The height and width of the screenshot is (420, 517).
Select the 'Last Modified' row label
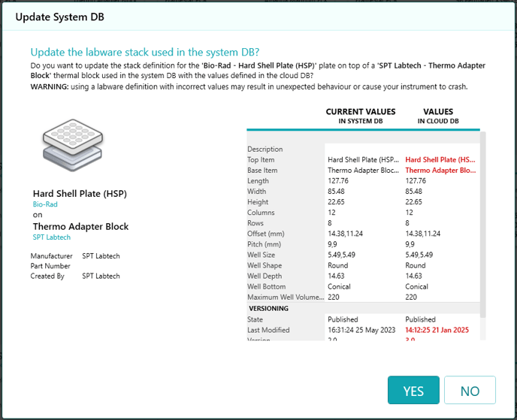click(x=268, y=330)
